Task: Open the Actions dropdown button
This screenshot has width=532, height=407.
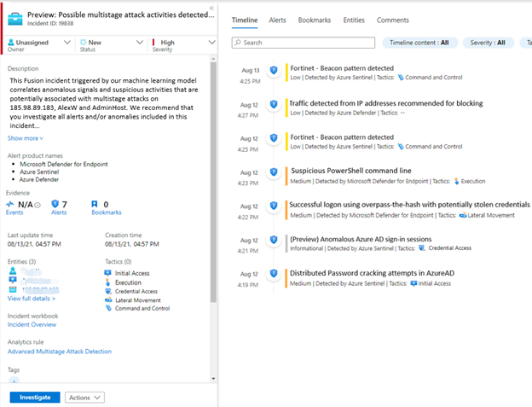Action: pyautogui.click(x=84, y=398)
